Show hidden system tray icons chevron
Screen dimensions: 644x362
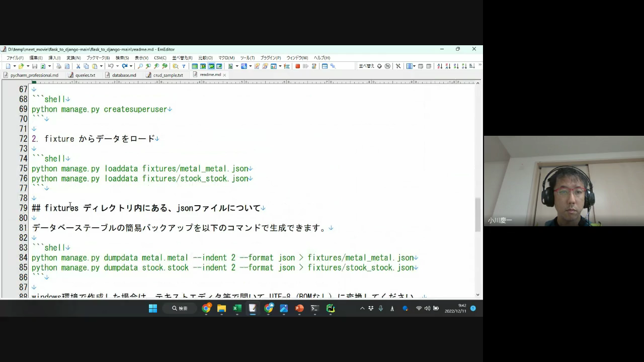(x=362, y=308)
